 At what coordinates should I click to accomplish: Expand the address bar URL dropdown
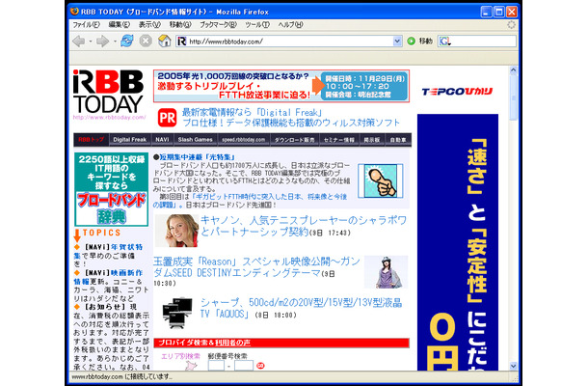coord(397,41)
